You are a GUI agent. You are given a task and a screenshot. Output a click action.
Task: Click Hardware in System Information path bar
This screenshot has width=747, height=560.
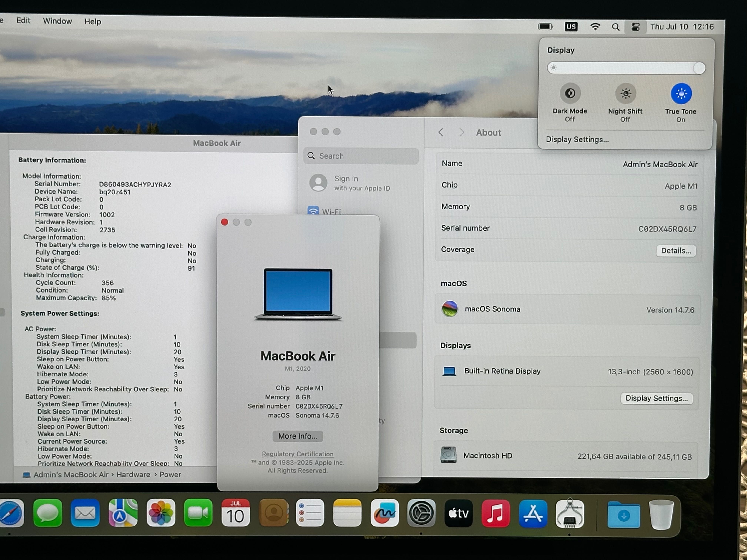click(133, 475)
